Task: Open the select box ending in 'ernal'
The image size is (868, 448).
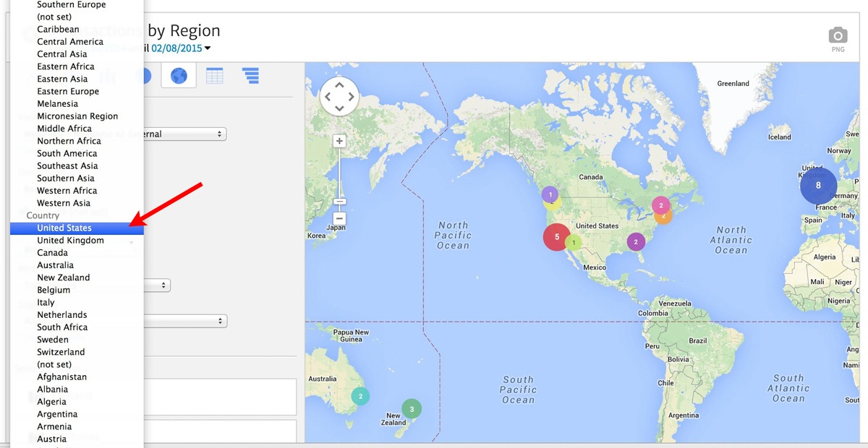Action: point(185,134)
